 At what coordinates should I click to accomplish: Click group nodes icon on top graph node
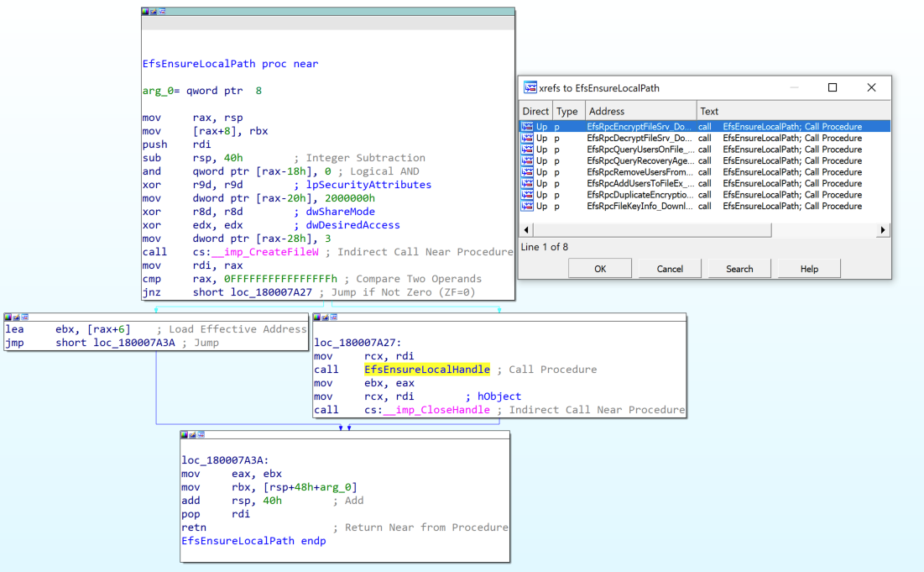click(161, 12)
